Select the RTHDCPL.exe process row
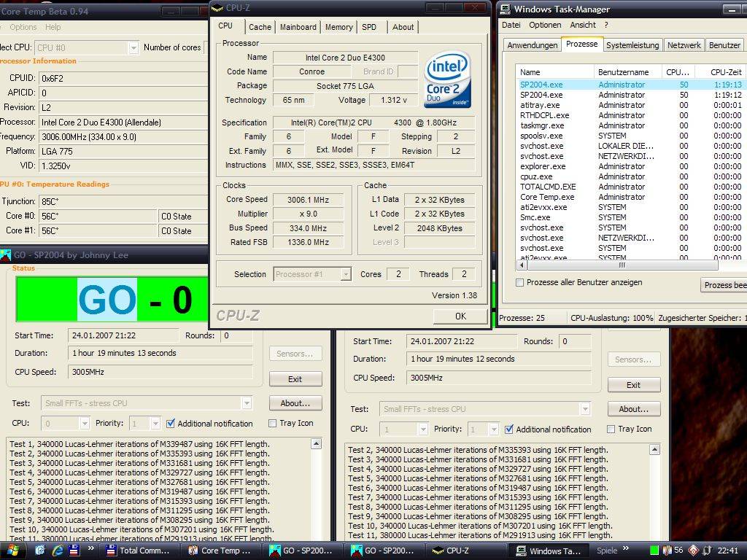The width and height of the screenshot is (747, 560). point(631,115)
